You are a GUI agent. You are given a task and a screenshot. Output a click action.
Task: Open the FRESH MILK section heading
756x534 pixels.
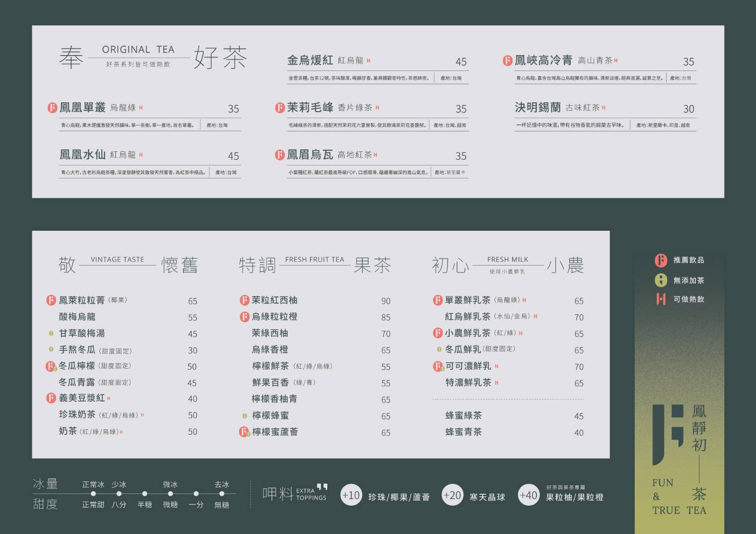[508, 260]
